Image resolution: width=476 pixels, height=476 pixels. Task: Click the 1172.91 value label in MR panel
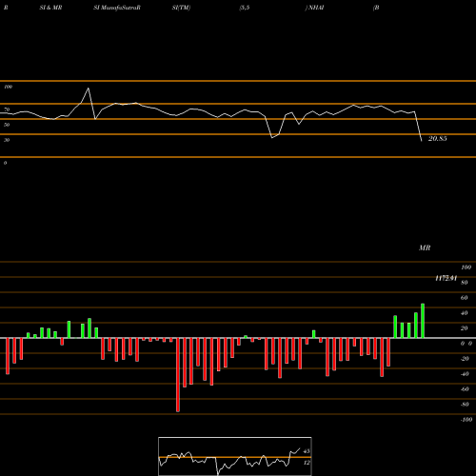446,278
